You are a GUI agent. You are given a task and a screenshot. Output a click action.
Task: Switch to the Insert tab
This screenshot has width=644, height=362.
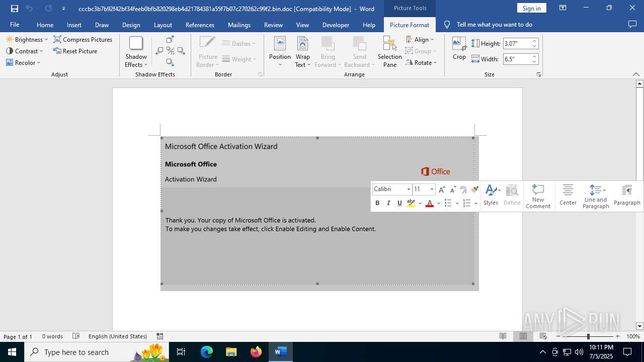coord(74,25)
